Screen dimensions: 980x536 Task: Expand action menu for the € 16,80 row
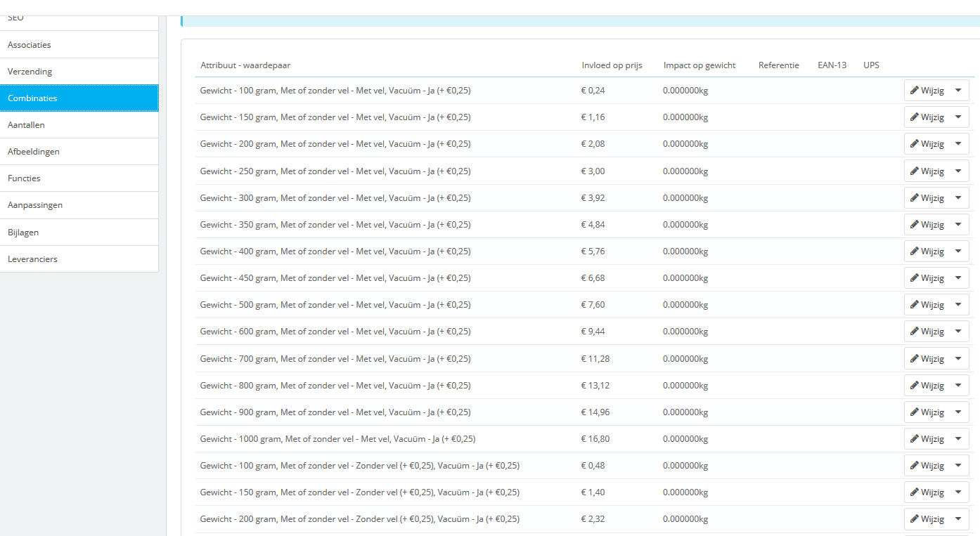[958, 438]
